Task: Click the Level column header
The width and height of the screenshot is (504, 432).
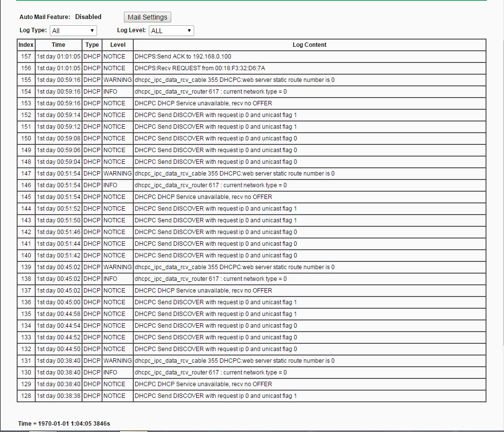Action: coord(118,45)
